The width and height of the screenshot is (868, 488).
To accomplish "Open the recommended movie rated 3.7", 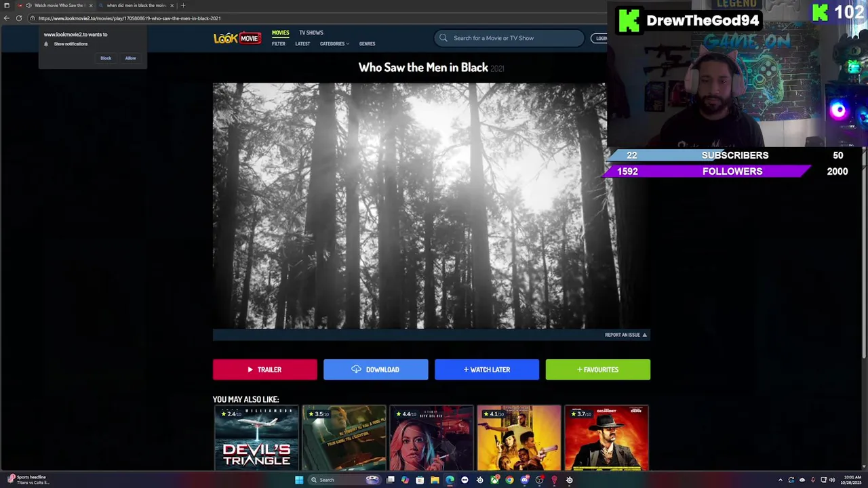I will click(x=606, y=438).
